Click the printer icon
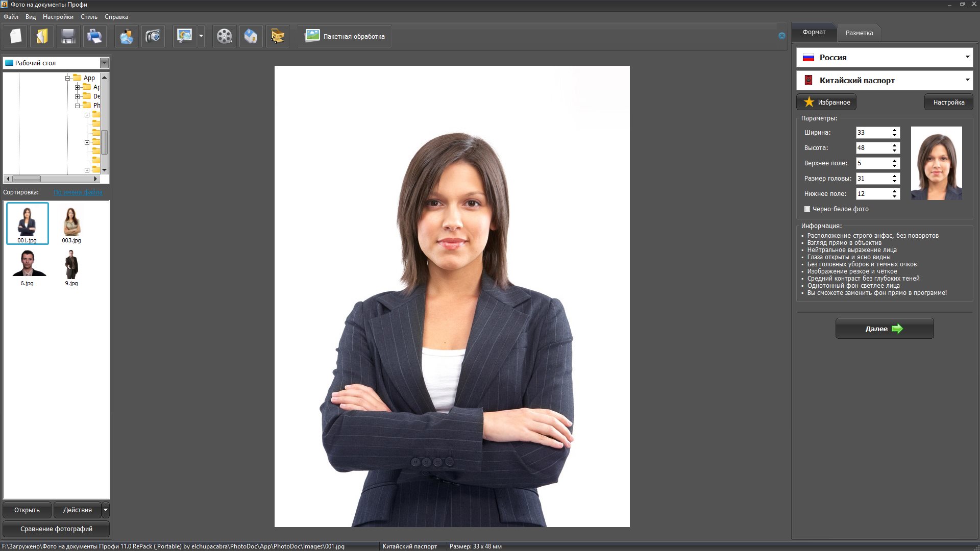This screenshot has height=551, width=980. pyautogui.click(x=94, y=36)
